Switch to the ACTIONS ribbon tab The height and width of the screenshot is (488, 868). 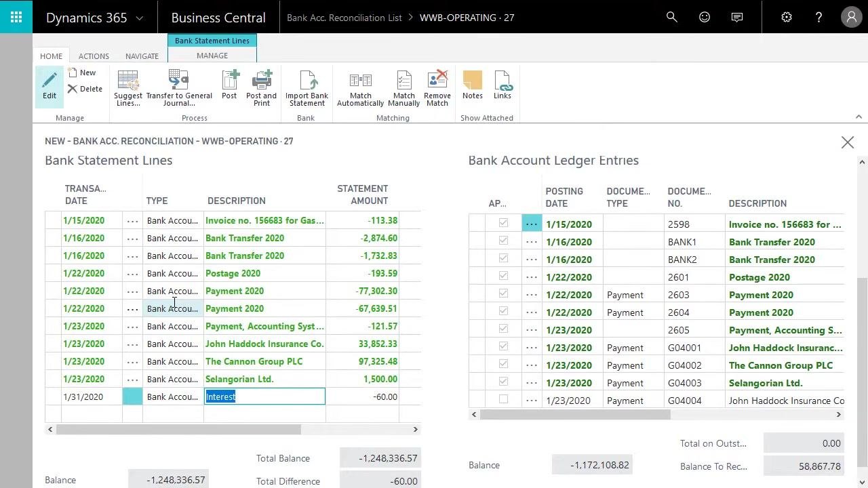click(94, 56)
